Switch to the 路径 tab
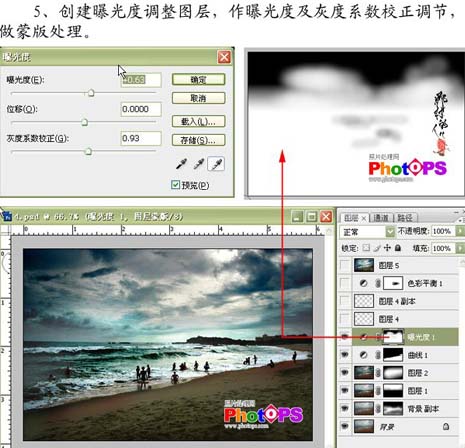 [x=405, y=218]
